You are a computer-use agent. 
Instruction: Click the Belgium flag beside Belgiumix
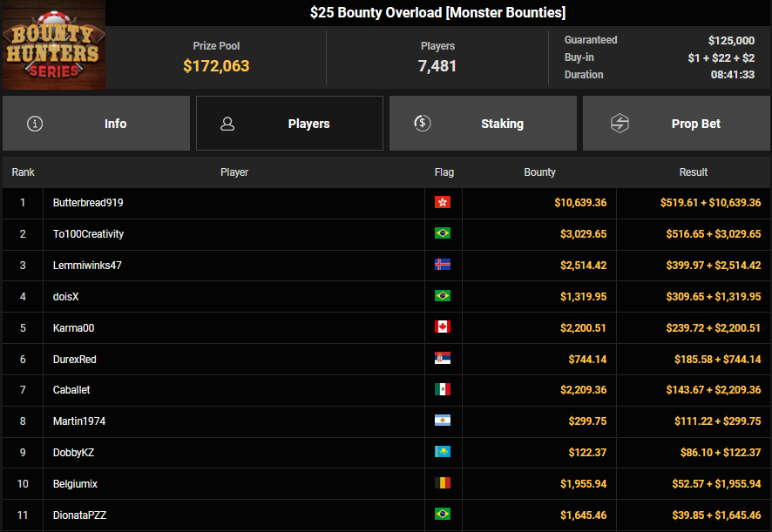coord(443,484)
